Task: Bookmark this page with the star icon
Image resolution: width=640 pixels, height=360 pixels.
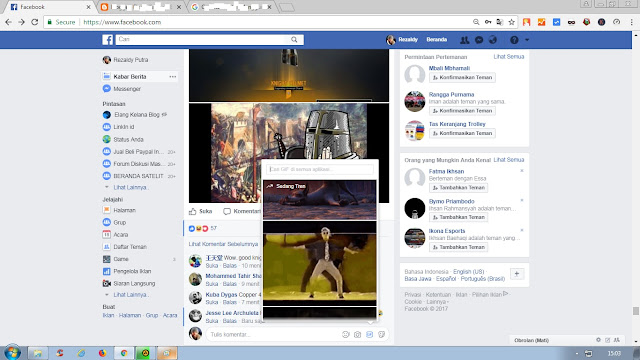Action: click(x=511, y=22)
